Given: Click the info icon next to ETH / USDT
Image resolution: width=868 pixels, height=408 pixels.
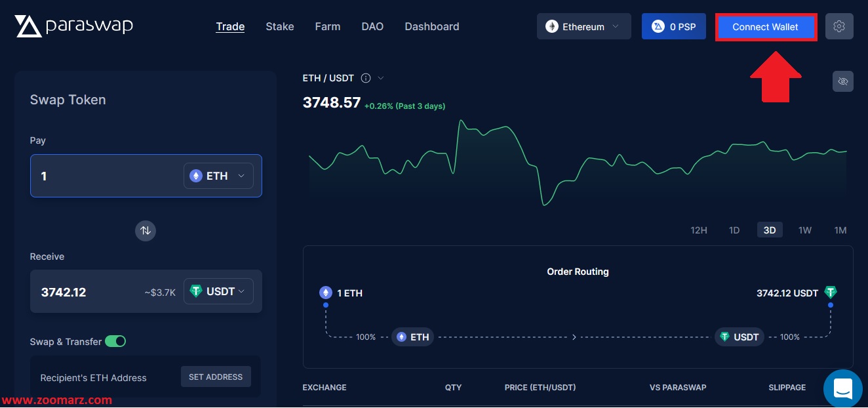Looking at the screenshot, I should coord(366,78).
